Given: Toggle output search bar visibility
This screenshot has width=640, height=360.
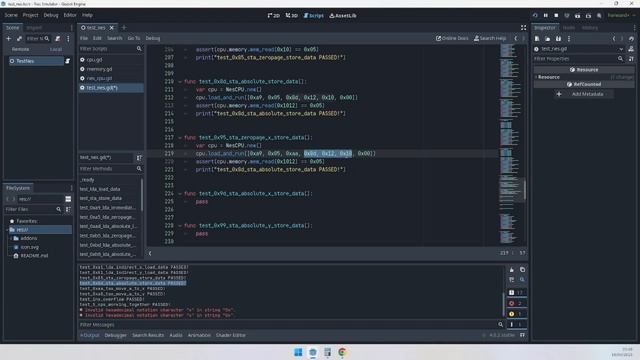Looking at the screenshot, I should (x=522, y=280).
